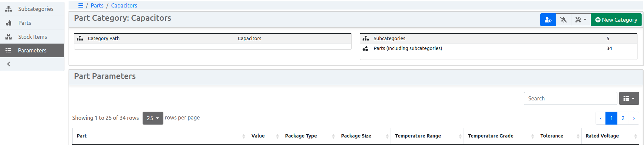Select the 'Showing 1 to 25 of 34 rows' text
This screenshot has width=644, height=145.
(105, 118)
